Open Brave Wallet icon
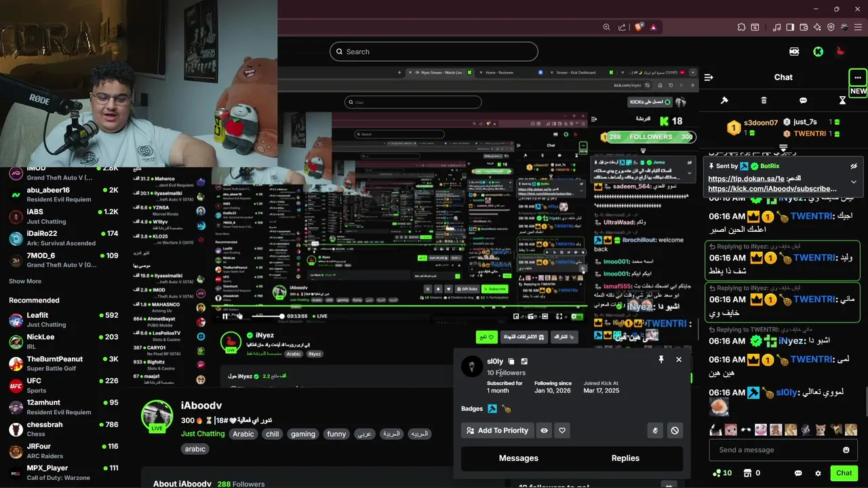This screenshot has height=488, width=868. [x=804, y=27]
